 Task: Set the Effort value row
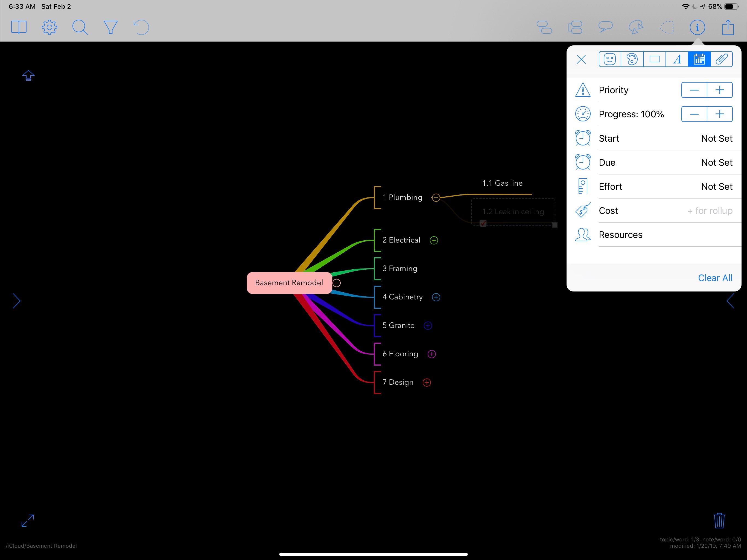(654, 186)
